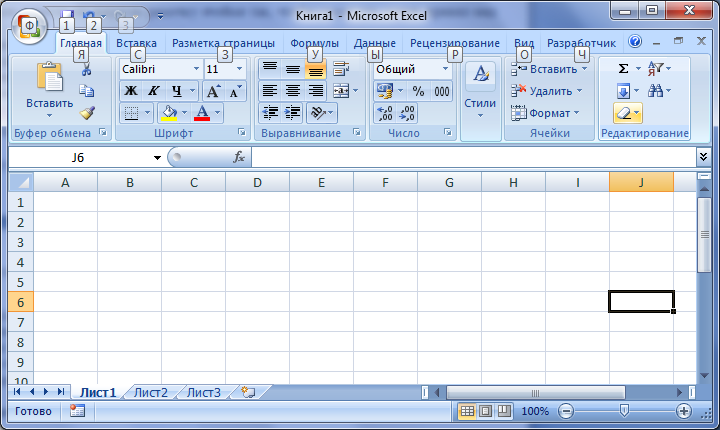
Task: Decrease font size with small A icon
Action: click(x=236, y=91)
